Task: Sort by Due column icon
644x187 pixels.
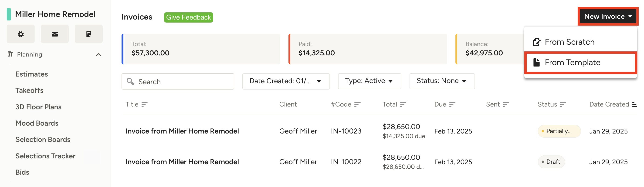Action: (452, 104)
